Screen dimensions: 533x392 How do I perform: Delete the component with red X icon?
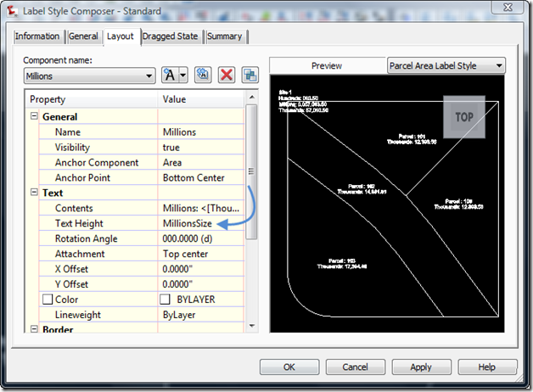227,76
